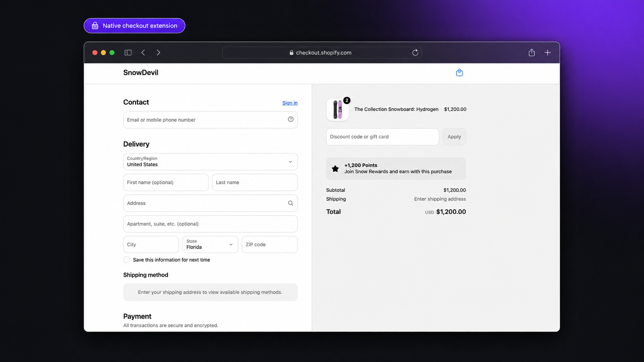Minimize the browser window with yellow button
The image size is (644, 362).
[x=103, y=53]
